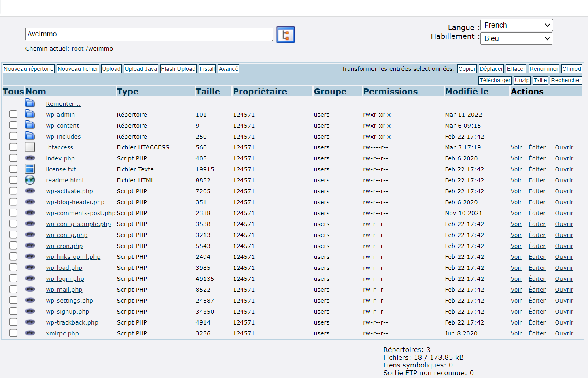
Task: Select the wp-login.php checkbox
Action: tap(13, 278)
